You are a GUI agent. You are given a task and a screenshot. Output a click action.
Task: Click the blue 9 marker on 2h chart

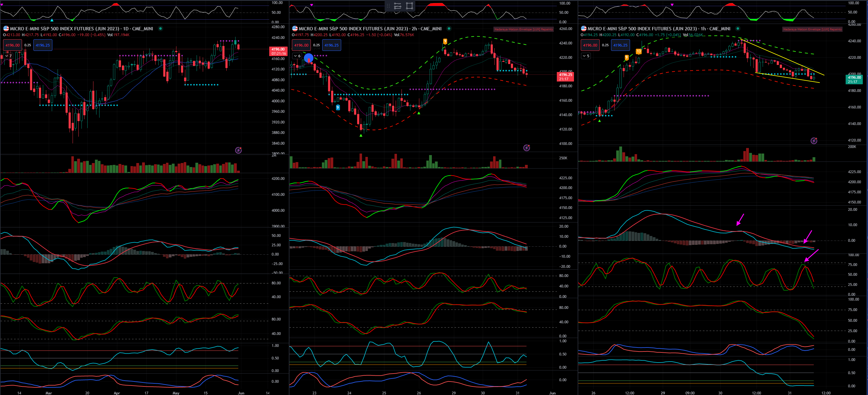click(338, 108)
